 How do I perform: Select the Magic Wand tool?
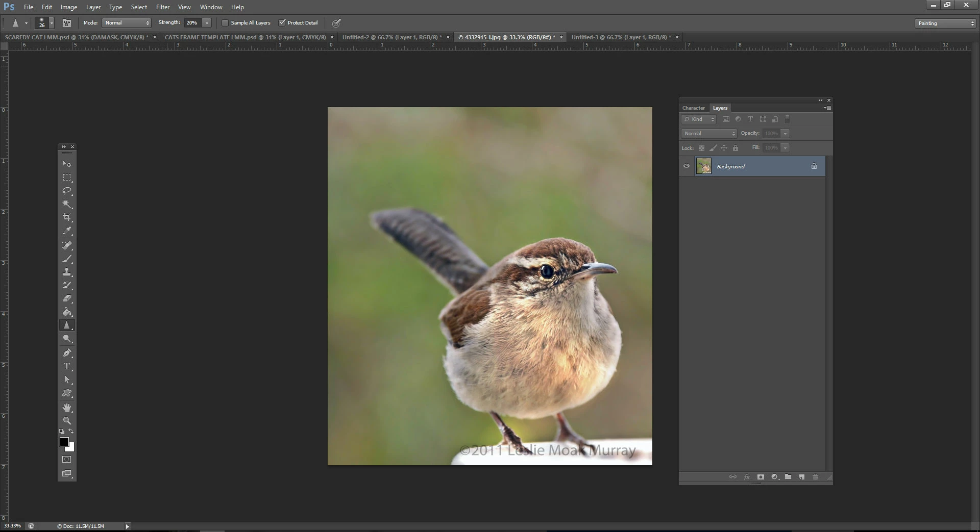[x=67, y=204]
